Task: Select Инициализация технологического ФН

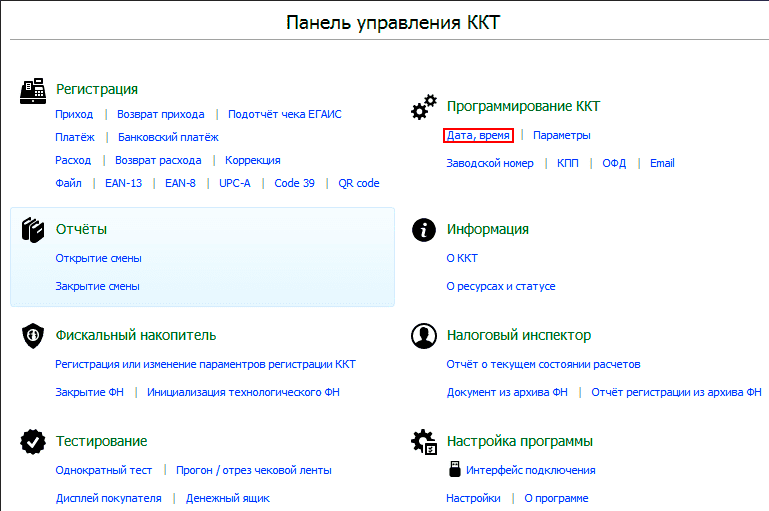Action: coord(243,392)
